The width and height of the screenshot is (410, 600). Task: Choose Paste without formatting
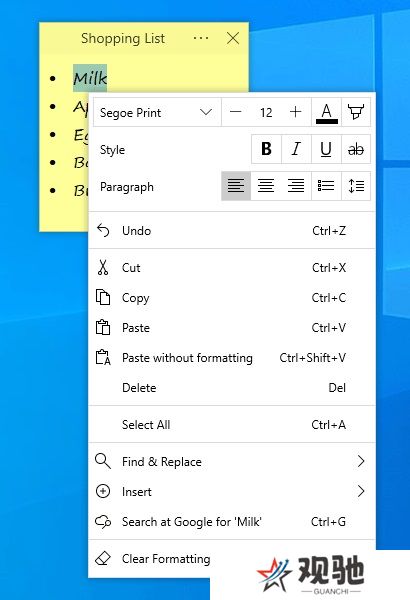tap(232, 358)
